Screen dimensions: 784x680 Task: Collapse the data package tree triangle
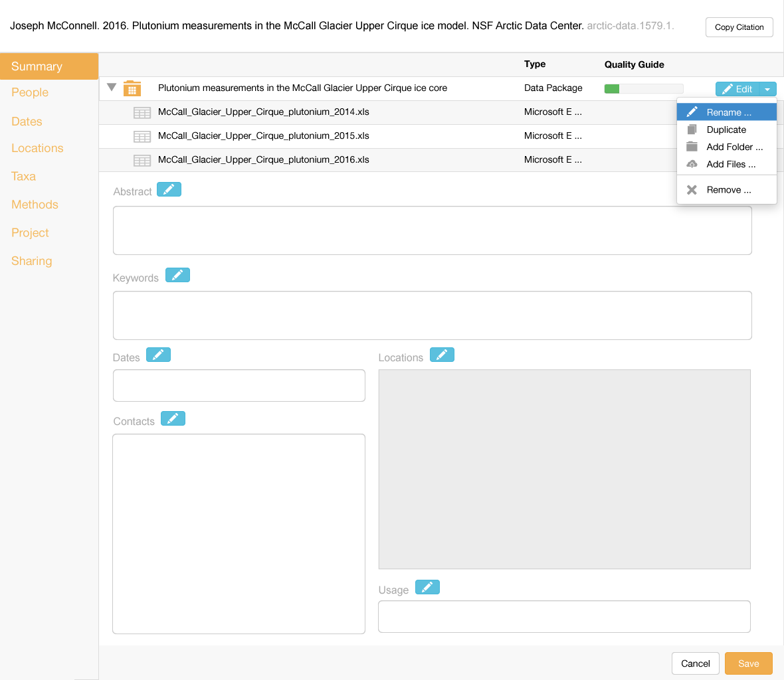point(112,88)
